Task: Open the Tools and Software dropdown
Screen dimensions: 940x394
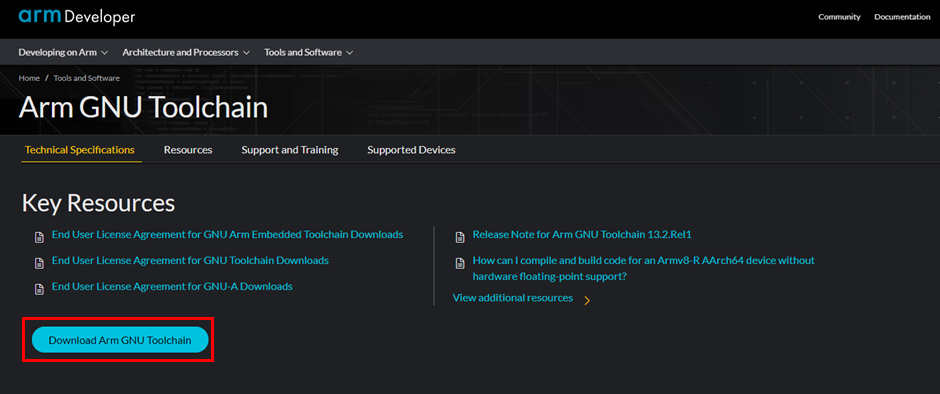Action: 309,52
